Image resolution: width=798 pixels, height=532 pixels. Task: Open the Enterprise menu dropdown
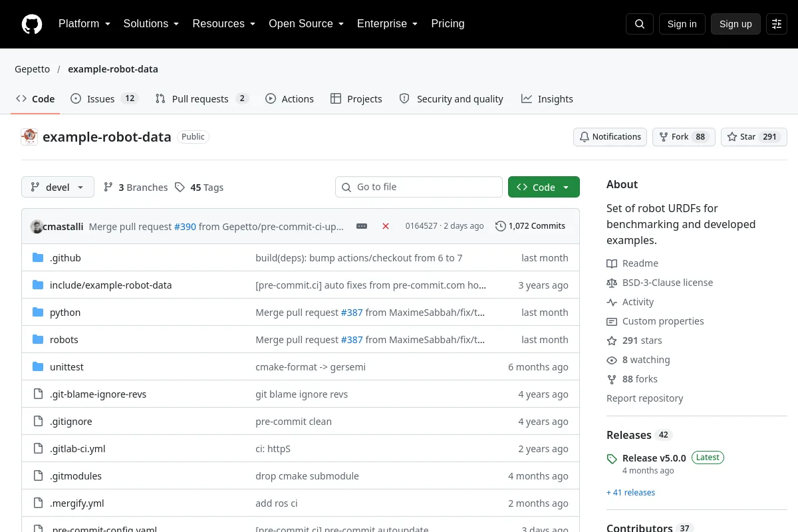(x=388, y=24)
